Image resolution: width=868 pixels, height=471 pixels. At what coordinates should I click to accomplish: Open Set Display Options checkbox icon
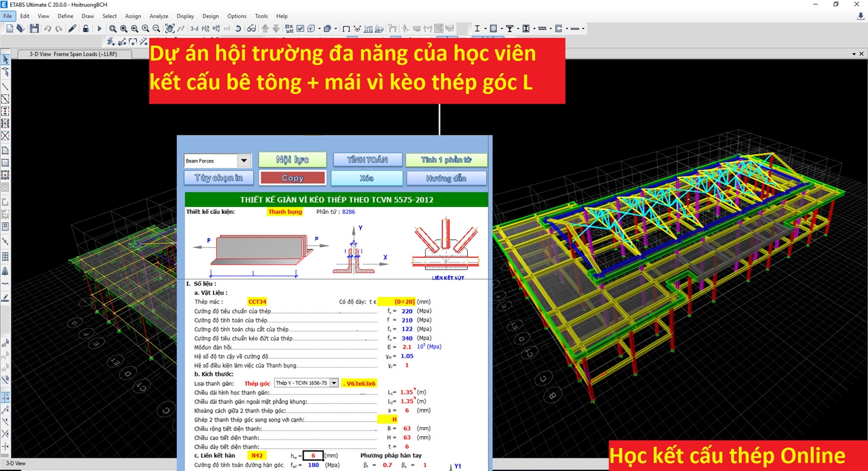tap(300, 29)
